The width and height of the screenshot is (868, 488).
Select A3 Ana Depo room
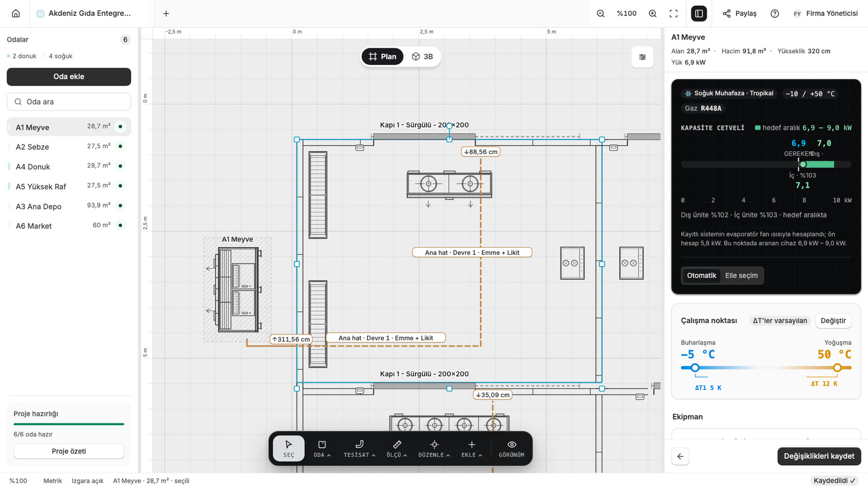pos(69,206)
